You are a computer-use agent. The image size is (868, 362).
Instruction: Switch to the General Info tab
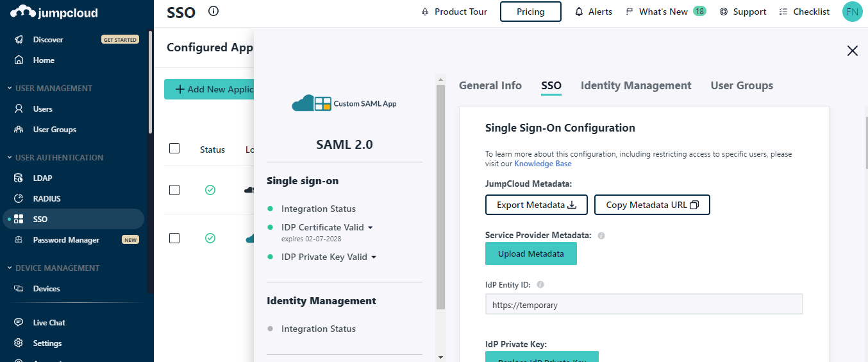[490, 85]
